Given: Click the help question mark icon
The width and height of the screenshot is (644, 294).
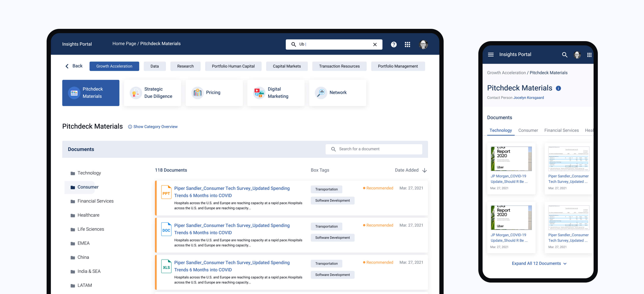Looking at the screenshot, I should coord(394,44).
